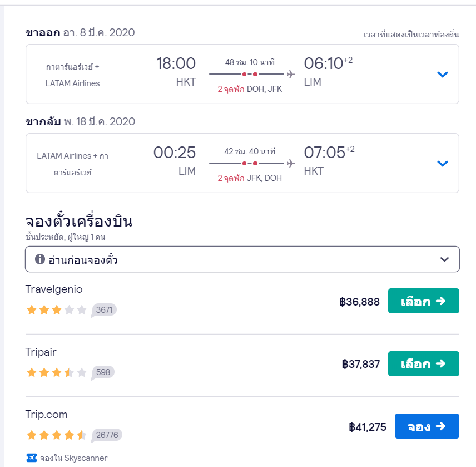Open Trip.com 26776 reviews bubble
The height and width of the screenshot is (467, 476).
(107, 435)
